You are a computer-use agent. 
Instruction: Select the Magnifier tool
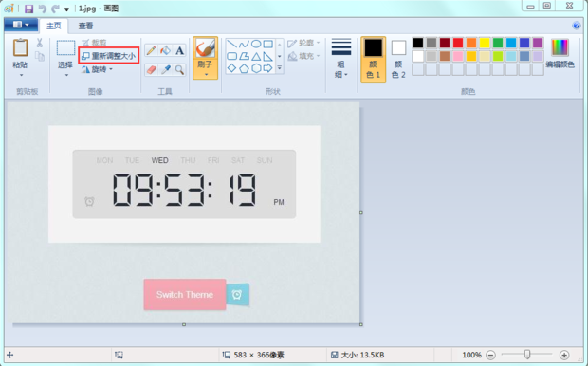tap(179, 69)
